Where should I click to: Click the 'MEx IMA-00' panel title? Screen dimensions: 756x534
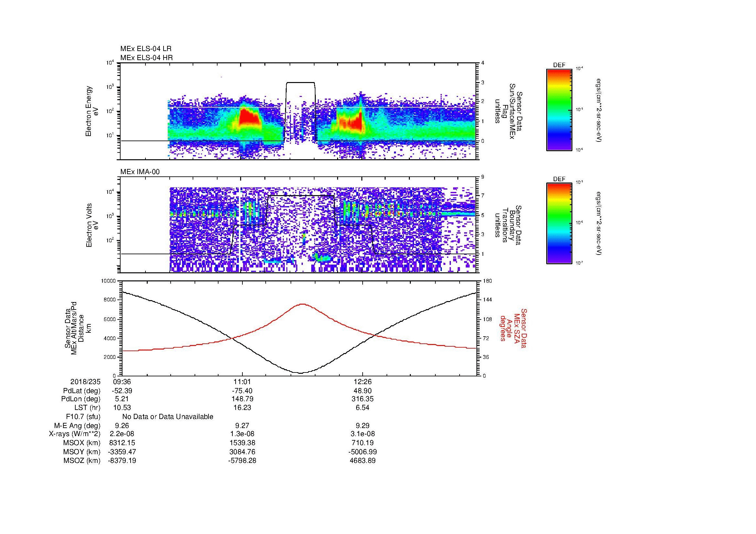tap(140, 172)
